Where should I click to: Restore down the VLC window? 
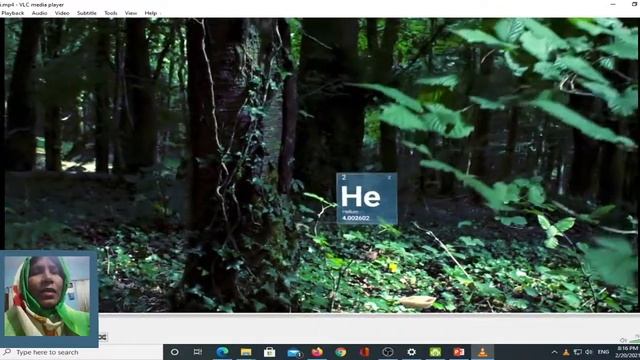click(x=634, y=4)
